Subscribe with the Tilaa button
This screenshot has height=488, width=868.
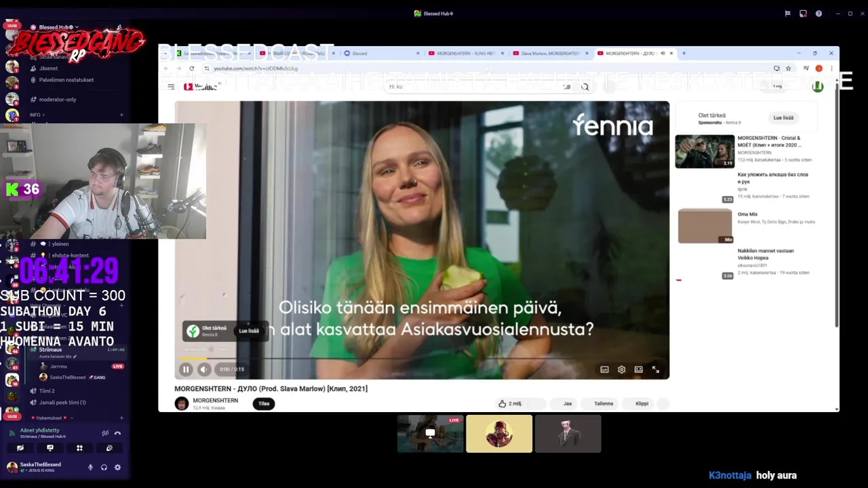click(264, 403)
